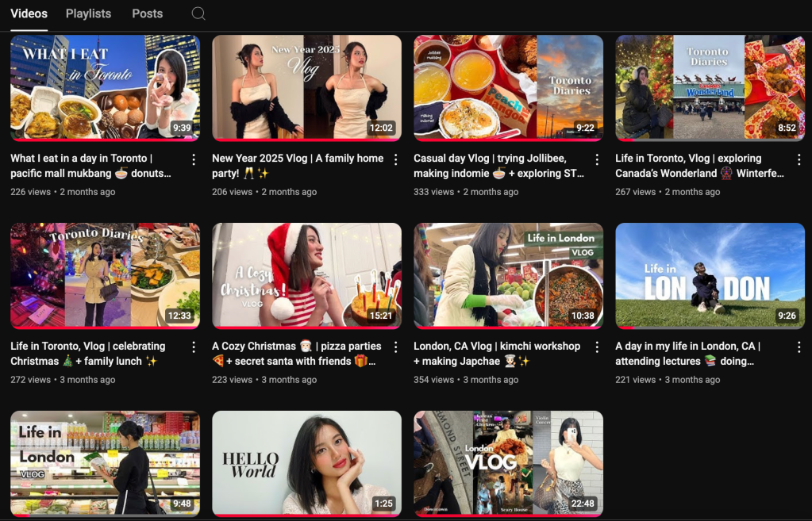Switch to the Playlists tab
The height and width of the screenshot is (521, 812).
tap(88, 13)
